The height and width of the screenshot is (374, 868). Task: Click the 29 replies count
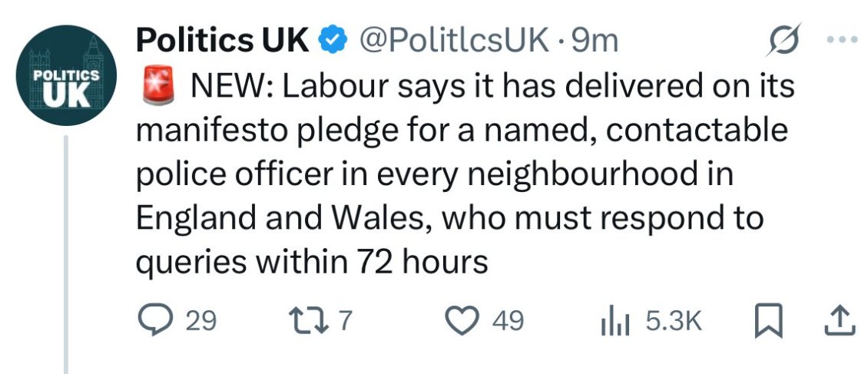201,321
